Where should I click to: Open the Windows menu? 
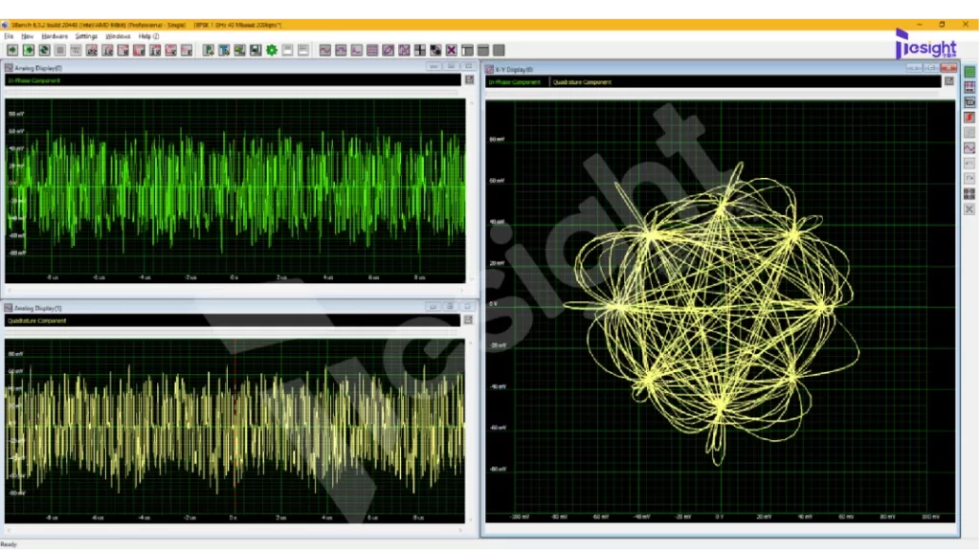(x=118, y=36)
